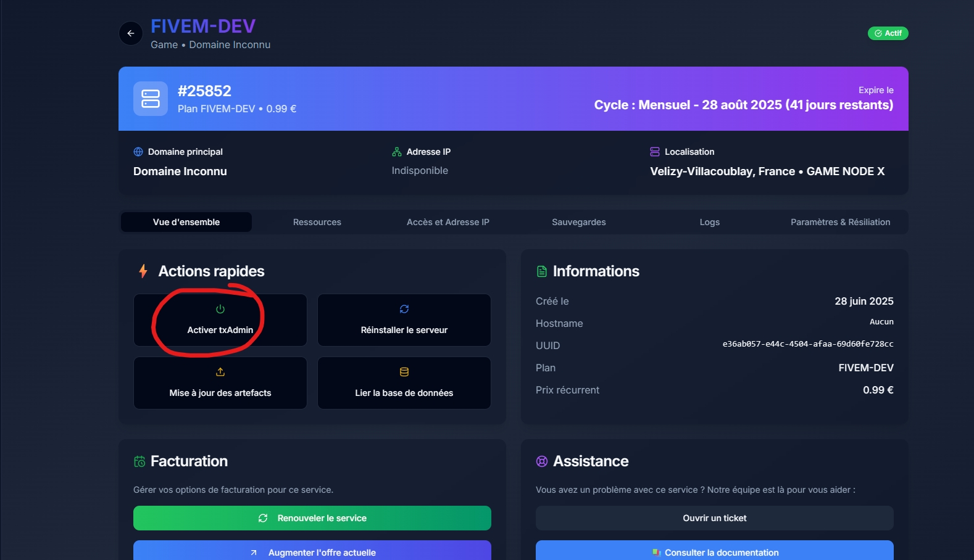Click the power icon above Activer txAdmin
Image resolution: width=974 pixels, height=560 pixels.
[x=220, y=309]
